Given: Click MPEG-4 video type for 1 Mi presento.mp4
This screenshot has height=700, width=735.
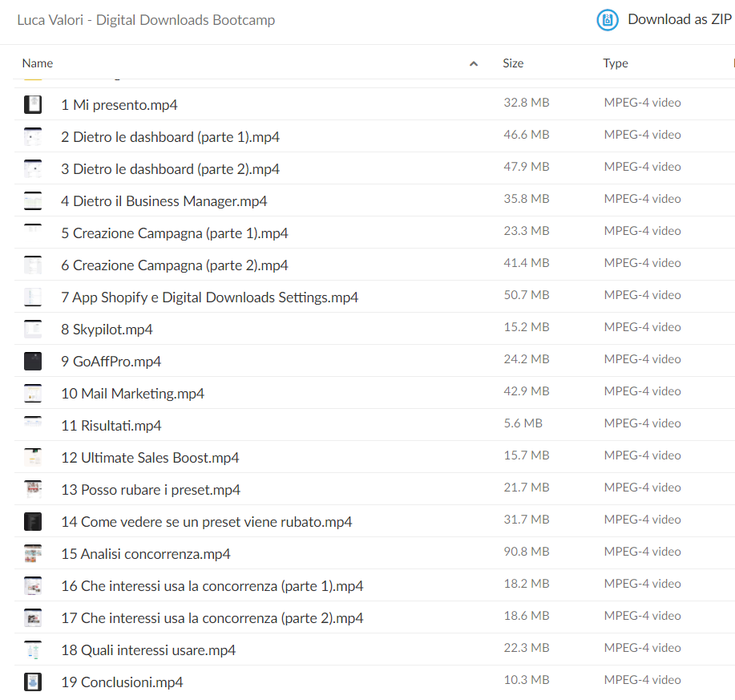Looking at the screenshot, I should coord(642,102).
